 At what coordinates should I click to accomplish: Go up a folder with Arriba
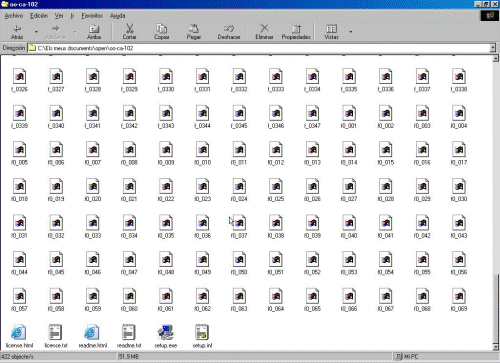[94, 32]
